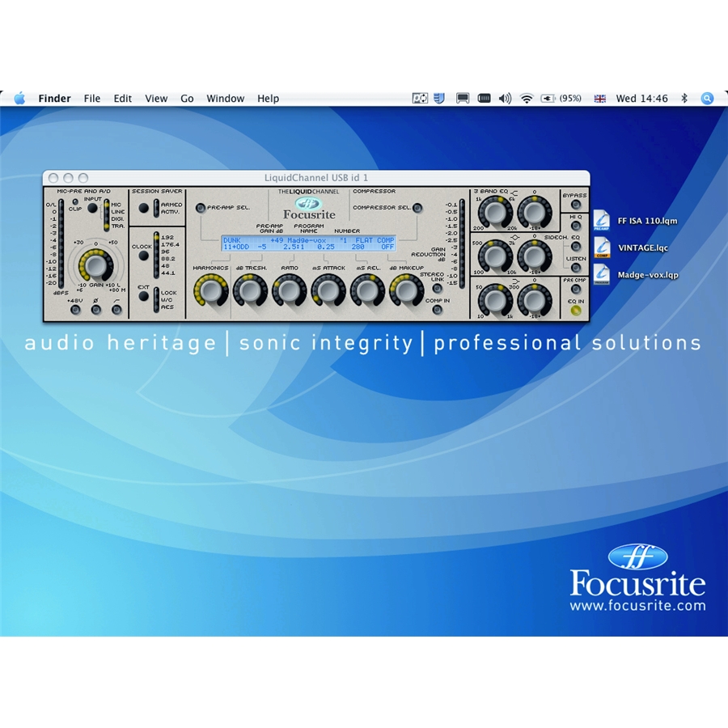Click the high band EQ gain knob

pos(535,212)
